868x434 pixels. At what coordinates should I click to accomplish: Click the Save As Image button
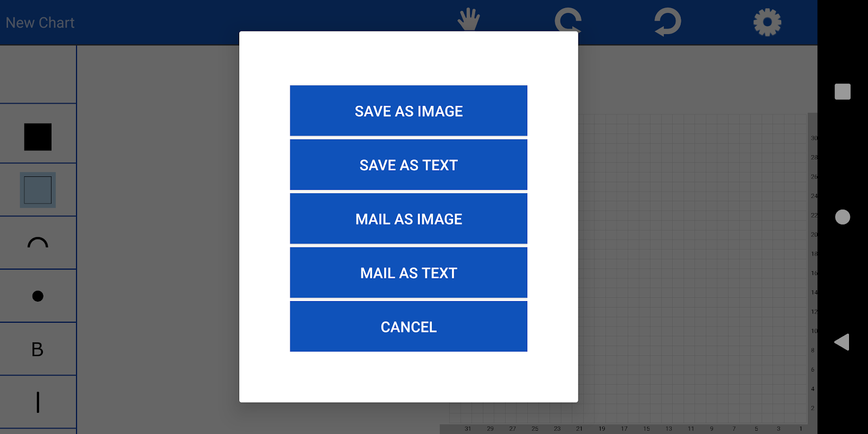[409, 111]
